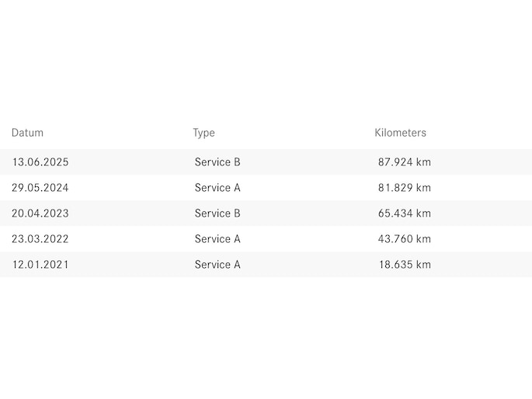The height and width of the screenshot is (399, 532).
Task: Click Service B in the 20.04.2023 row
Action: pyautogui.click(x=217, y=213)
